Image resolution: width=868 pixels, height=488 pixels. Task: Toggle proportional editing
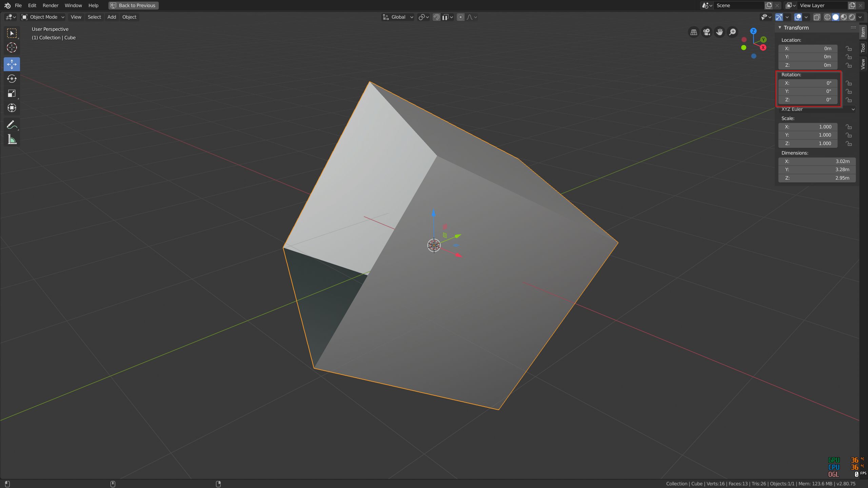[460, 17]
